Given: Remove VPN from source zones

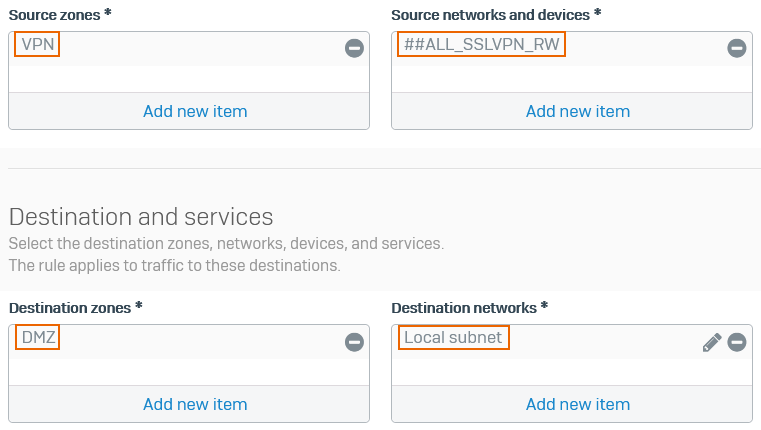Looking at the screenshot, I should 354,48.
